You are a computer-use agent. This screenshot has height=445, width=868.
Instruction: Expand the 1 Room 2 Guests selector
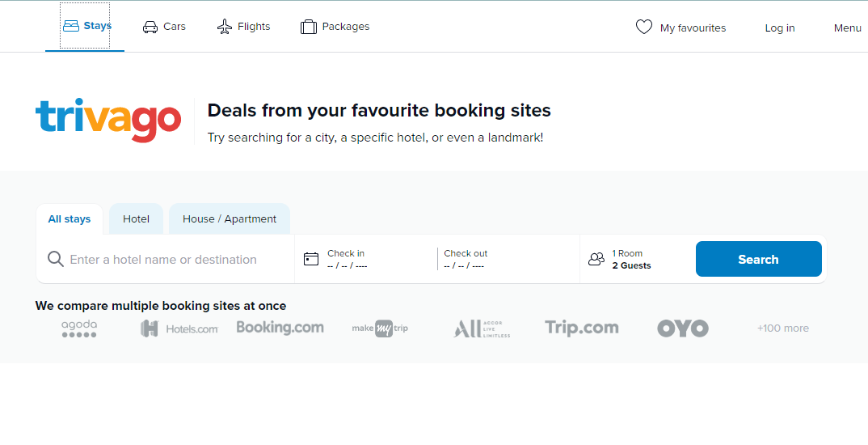coord(637,259)
